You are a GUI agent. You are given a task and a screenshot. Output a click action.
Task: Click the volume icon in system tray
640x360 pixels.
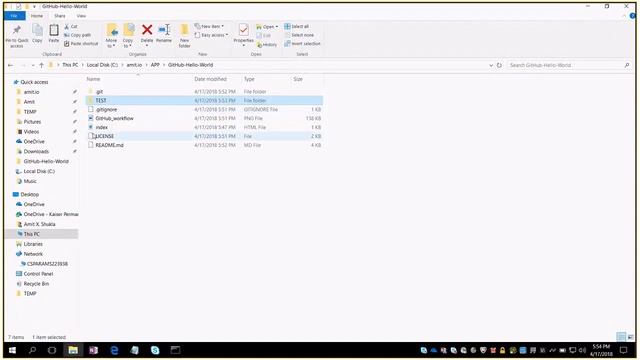pyautogui.click(x=582, y=350)
